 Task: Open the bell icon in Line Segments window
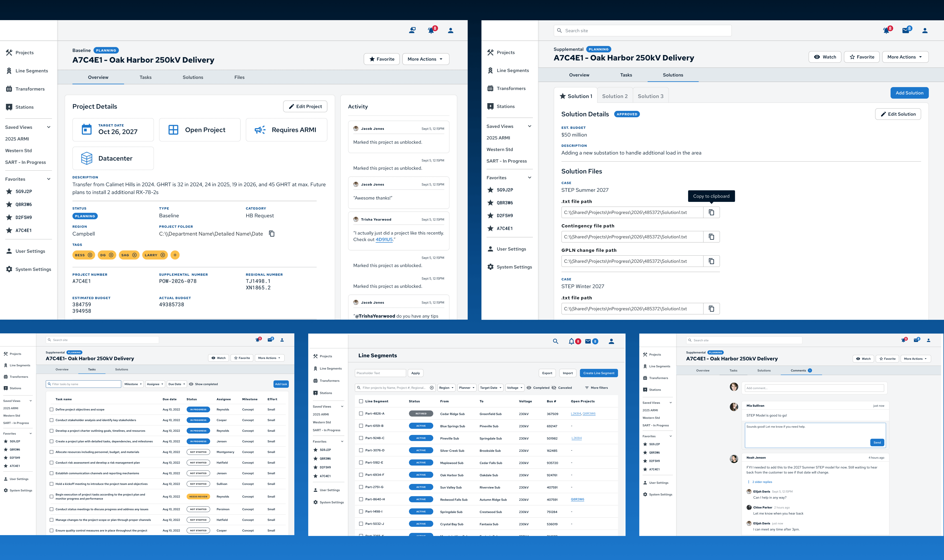click(571, 341)
